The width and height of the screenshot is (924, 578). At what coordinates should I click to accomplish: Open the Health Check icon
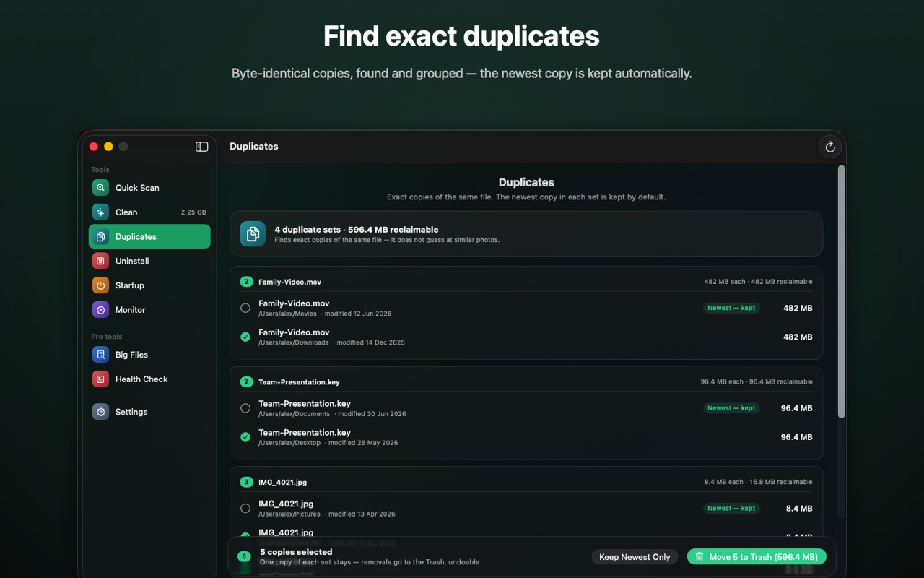pos(101,379)
